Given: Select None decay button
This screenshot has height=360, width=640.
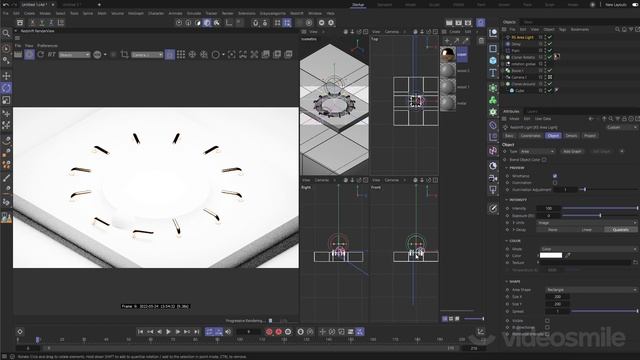Looking at the screenshot, I should [x=553, y=230].
